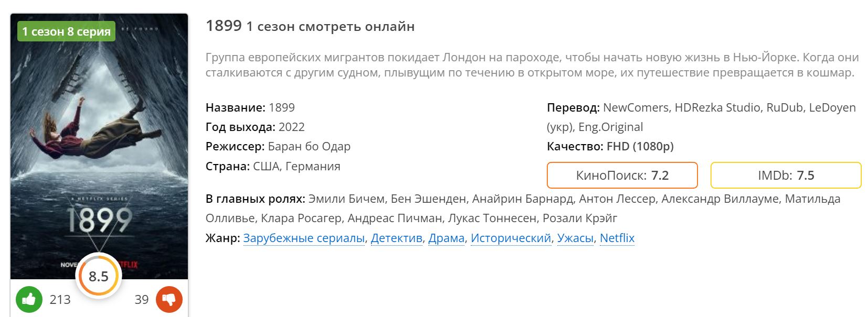
Task: Click the dislike count 39
Action: click(x=142, y=300)
